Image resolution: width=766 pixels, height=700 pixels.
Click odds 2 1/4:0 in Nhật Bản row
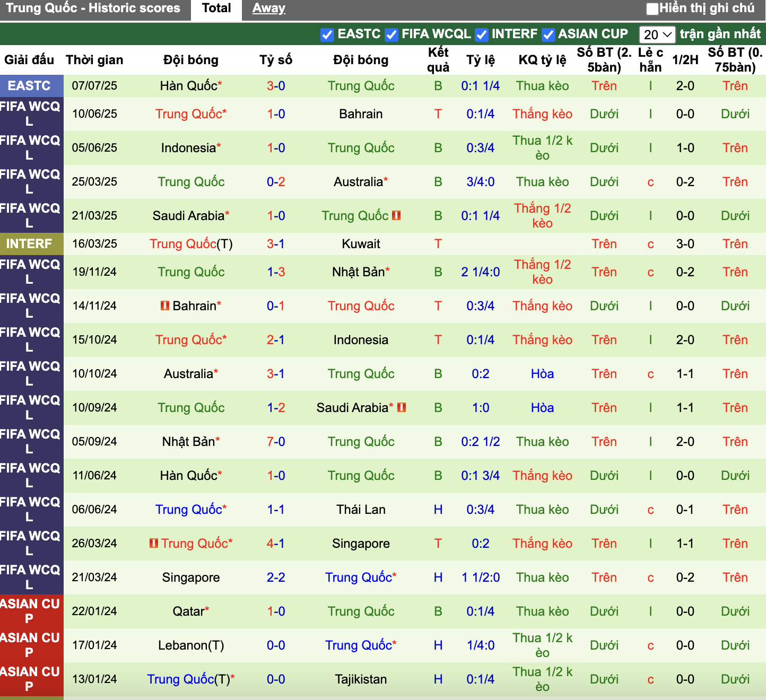pyautogui.click(x=481, y=272)
